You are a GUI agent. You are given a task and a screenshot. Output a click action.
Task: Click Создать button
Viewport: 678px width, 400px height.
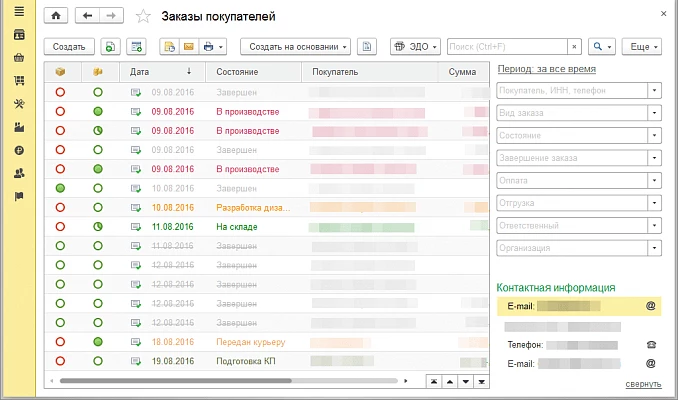[69, 47]
